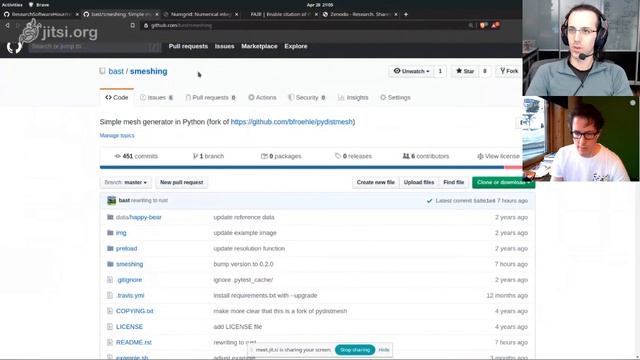Click the README.rst file icon
The height and width of the screenshot is (360, 640).
(x=110, y=342)
